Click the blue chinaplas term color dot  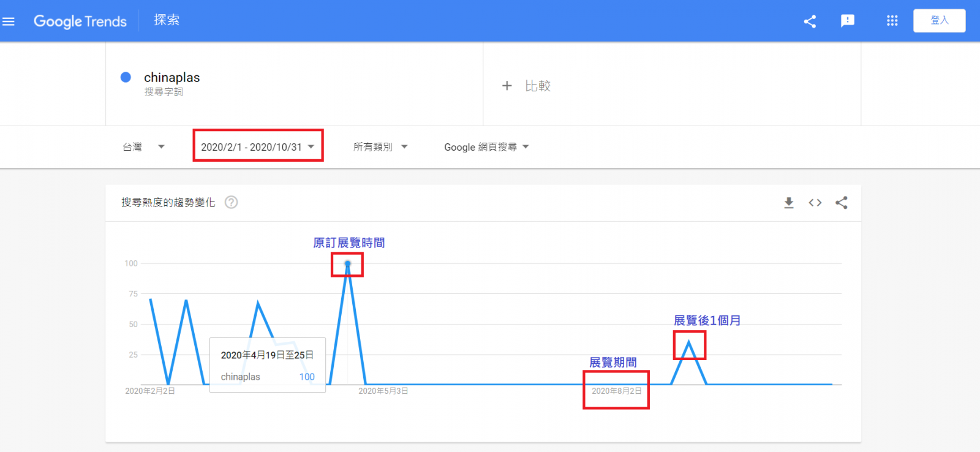126,77
